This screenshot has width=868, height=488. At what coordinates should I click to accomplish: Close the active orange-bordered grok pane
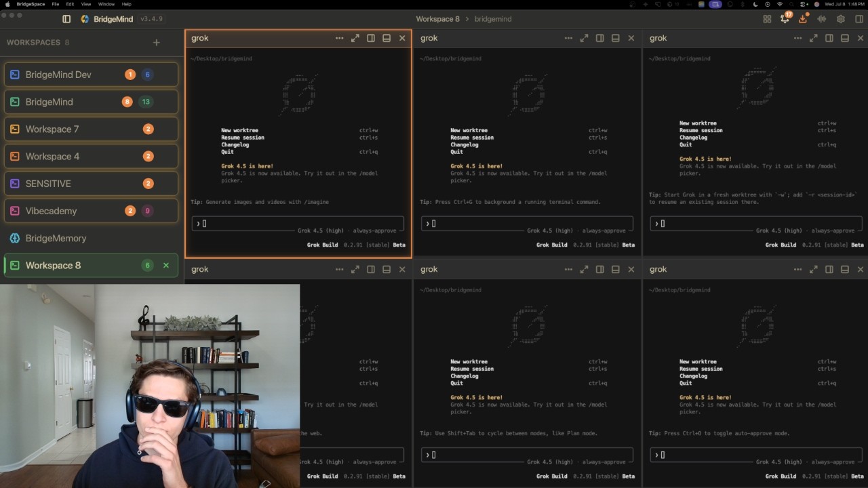[x=402, y=38]
